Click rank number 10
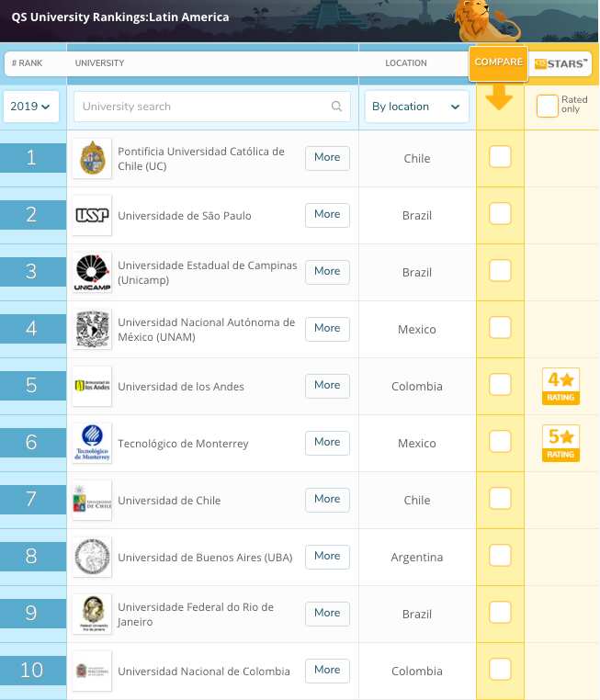Image resolution: width=600 pixels, height=700 pixels. pos(31,670)
